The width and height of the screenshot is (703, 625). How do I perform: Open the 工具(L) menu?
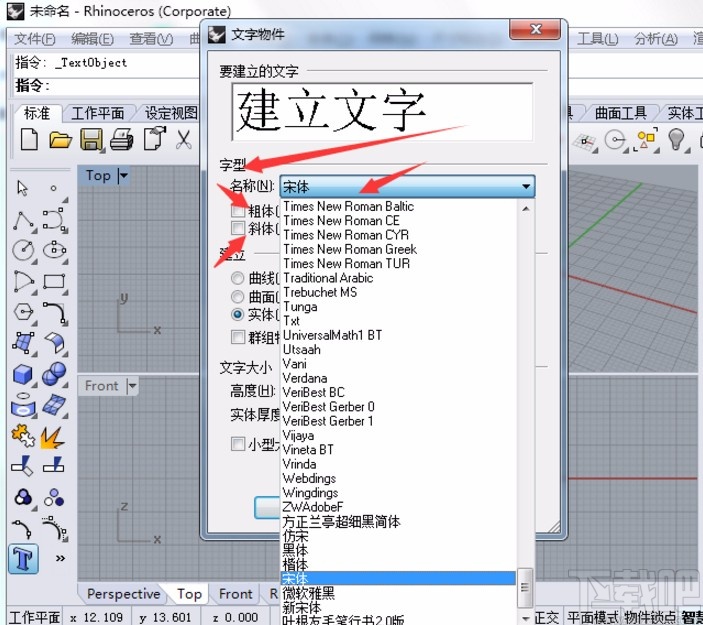[x=597, y=39]
